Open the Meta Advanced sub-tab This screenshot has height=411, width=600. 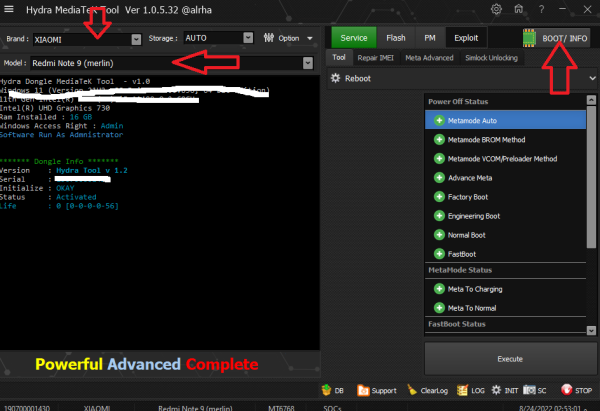[429, 58]
